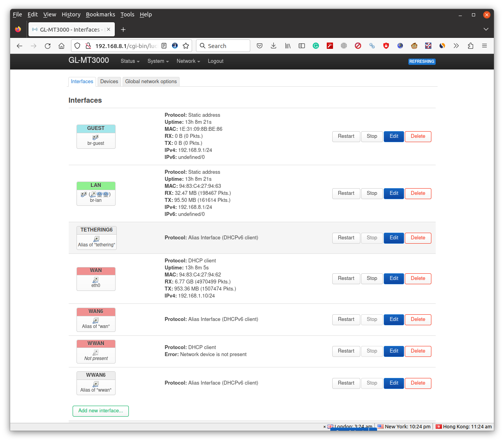Open the Tools menu

(127, 14)
